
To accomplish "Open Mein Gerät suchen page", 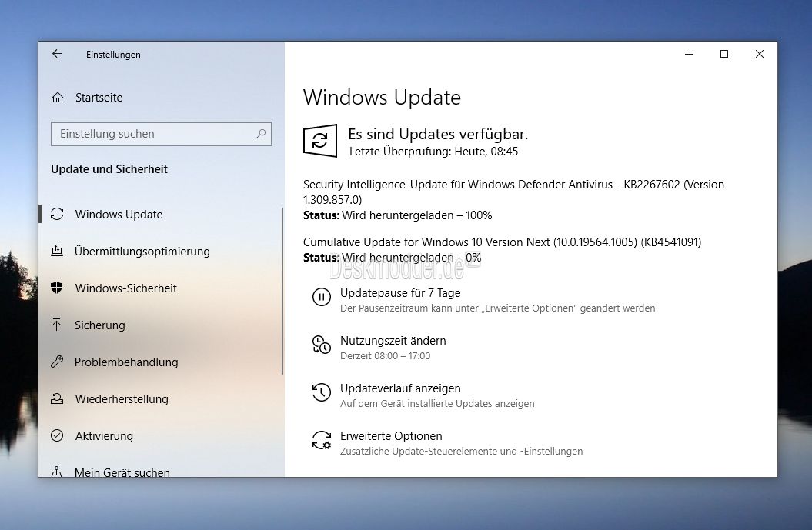I will click(122, 472).
